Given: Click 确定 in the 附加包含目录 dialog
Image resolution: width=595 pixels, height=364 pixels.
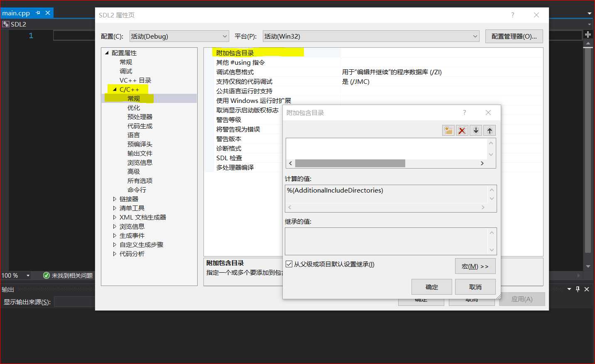Looking at the screenshot, I should click(x=432, y=287).
